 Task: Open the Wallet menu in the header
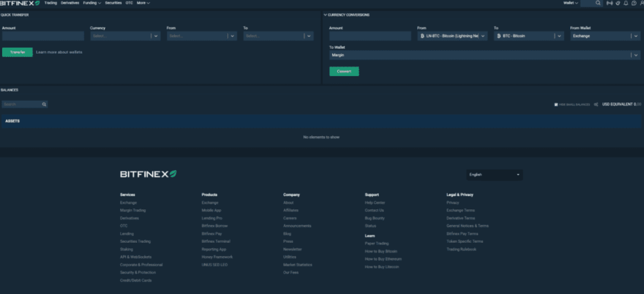(571, 3)
